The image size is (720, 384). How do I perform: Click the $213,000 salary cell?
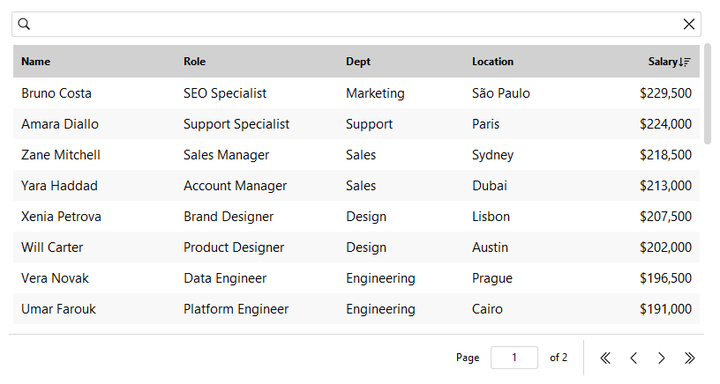point(666,186)
